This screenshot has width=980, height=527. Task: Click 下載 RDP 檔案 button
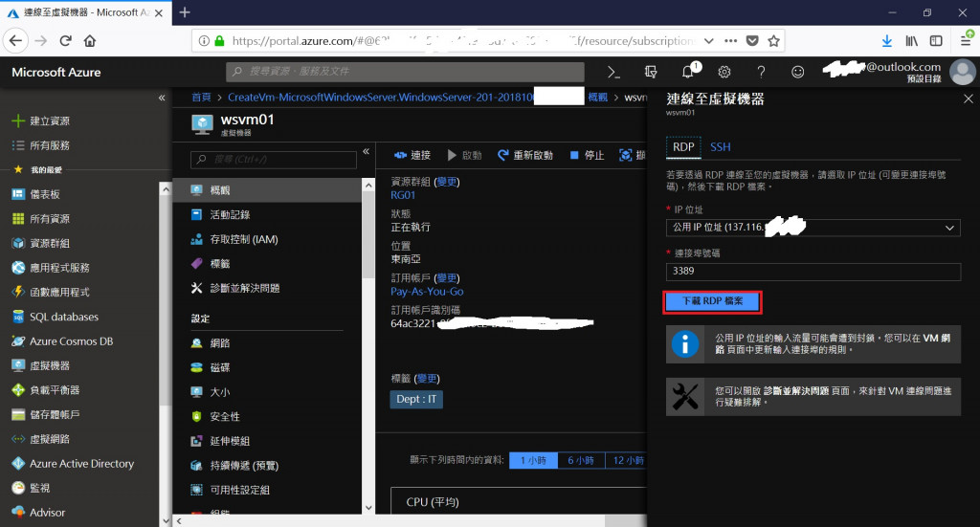click(712, 301)
